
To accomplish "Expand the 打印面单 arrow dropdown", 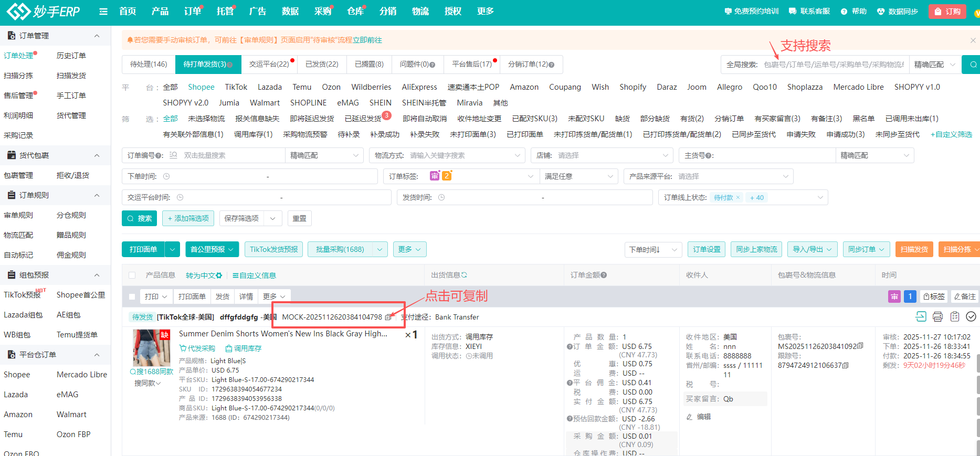I will (173, 249).
